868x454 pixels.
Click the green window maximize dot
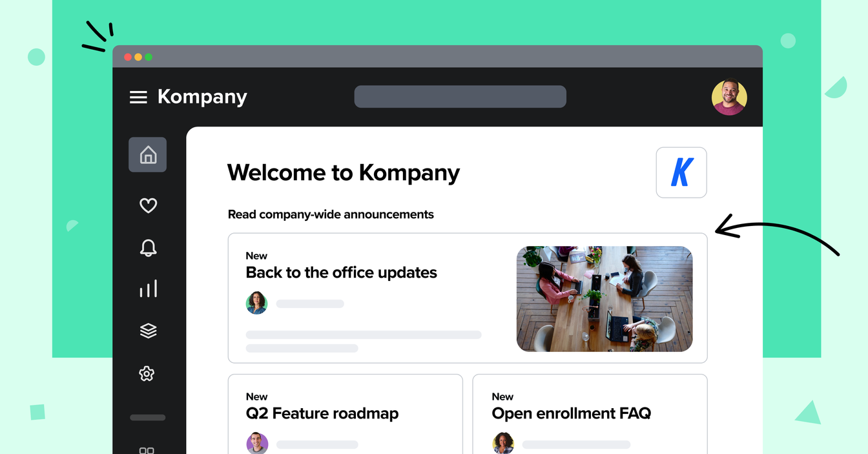(x=149, y=57)
